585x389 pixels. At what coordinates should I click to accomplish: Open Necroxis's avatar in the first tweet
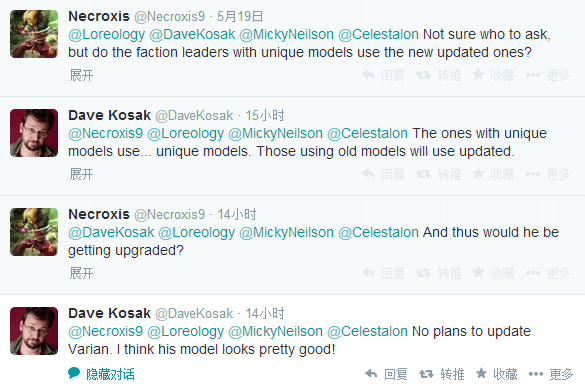tap(34, 34)
